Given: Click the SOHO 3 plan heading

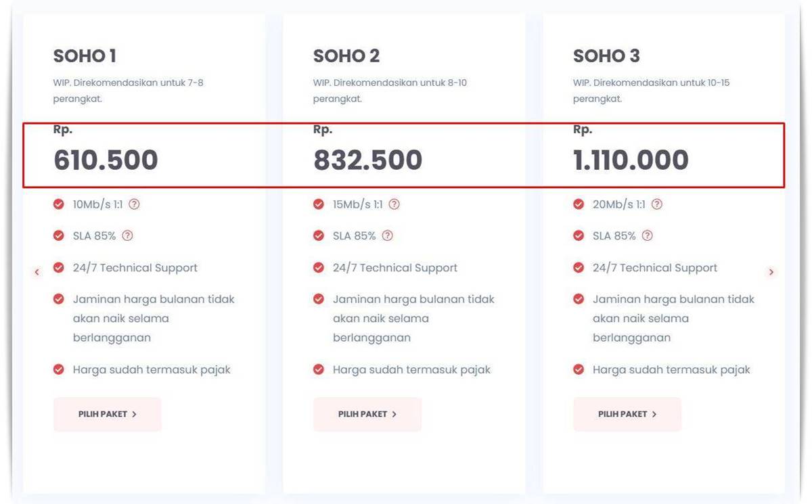Looking at the screenshot, I should (606, 56).
